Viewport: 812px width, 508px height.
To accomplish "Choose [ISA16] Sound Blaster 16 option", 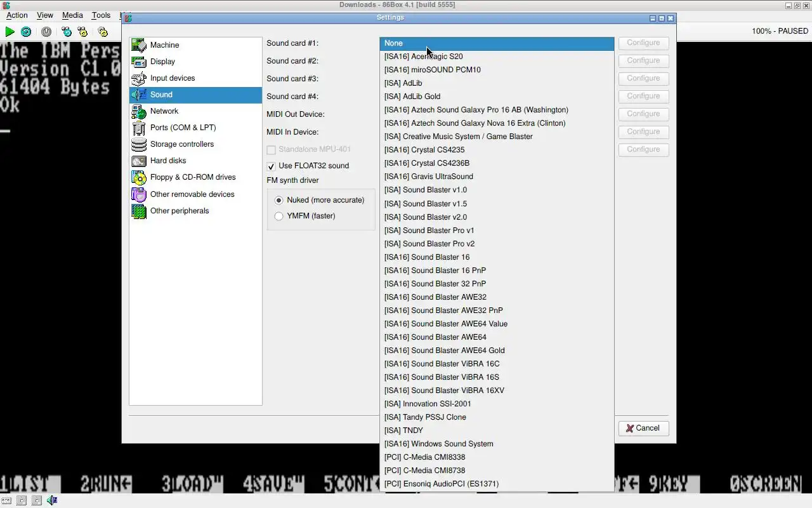I will (x=497, y=257).
